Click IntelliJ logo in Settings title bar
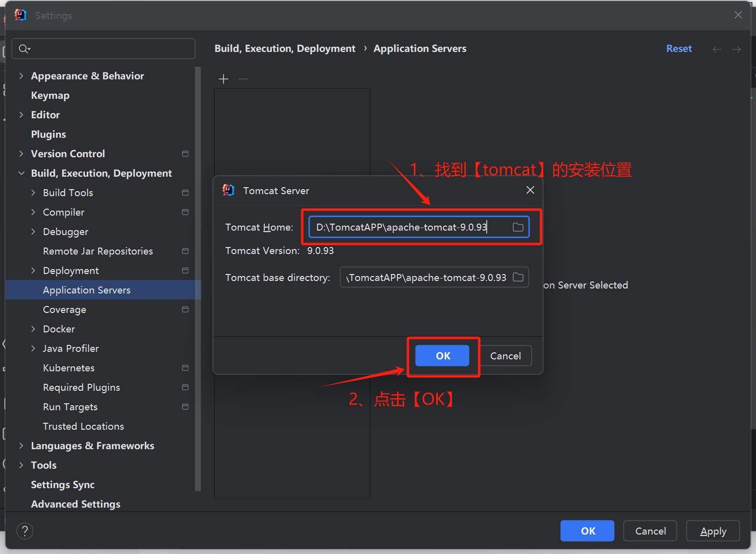The height and width of the screenshot is (554, 756). (20, 15)
